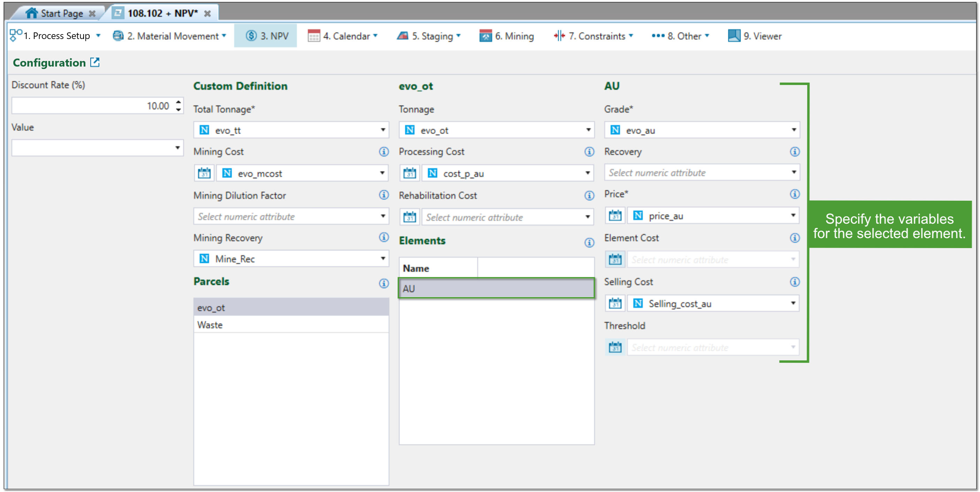980x492 pixels.
Task: Click the calendar icon beside price_au
Action: [615, 216]
